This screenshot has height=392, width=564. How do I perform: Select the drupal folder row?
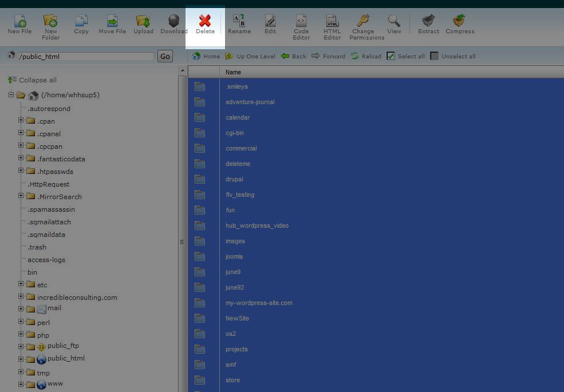point(235,179)
